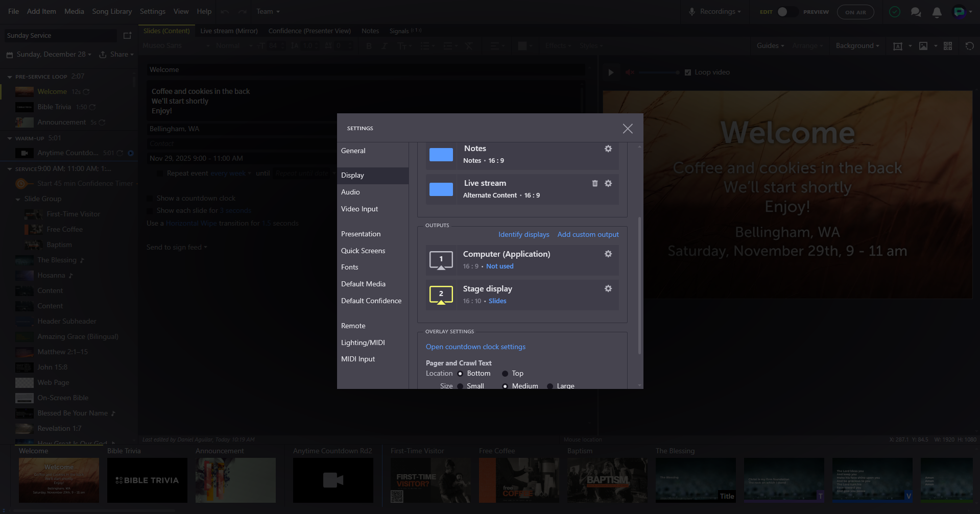Image resolution: width=980 pixels, height=514 pixels.
Task: Click the mute speaker icon for preview video
Action: [x=630, y=72]
